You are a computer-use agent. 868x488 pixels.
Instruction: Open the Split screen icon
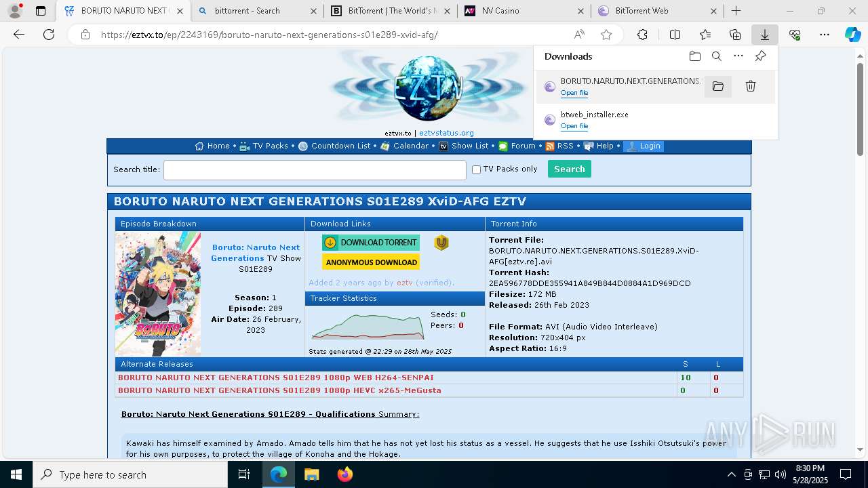pyautogui.click(x=675, y=35)
